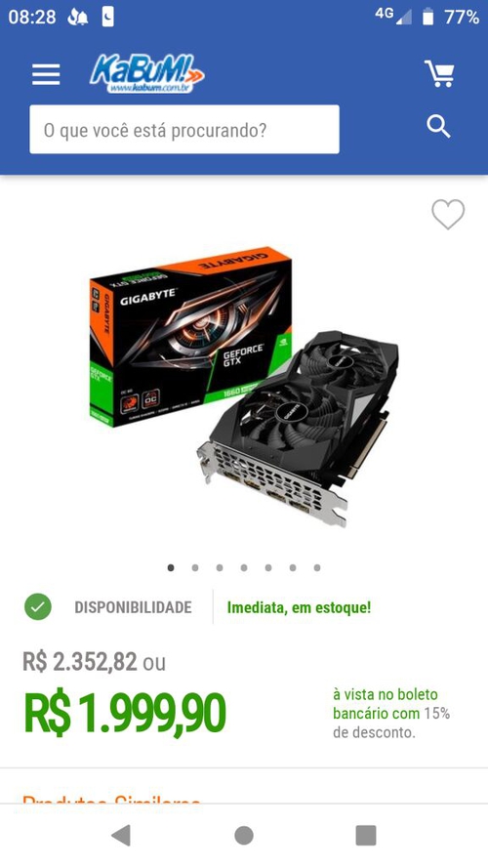
Task: Tap the search magnifier icon
Action: pos(438,127)
